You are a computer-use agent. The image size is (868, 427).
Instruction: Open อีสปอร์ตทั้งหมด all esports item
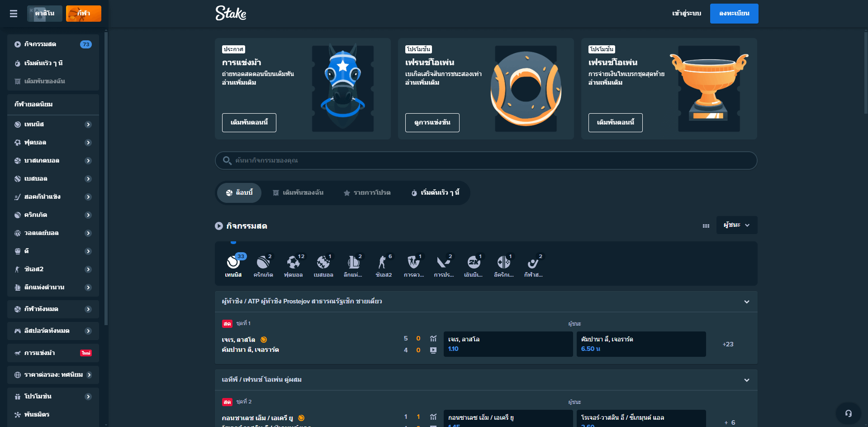click(53, 331)
